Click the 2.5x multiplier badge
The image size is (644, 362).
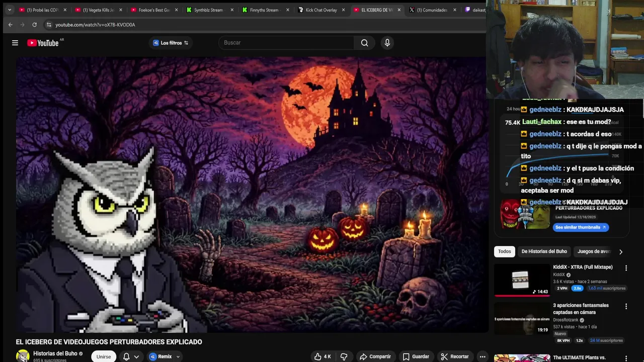click(577, 288)
